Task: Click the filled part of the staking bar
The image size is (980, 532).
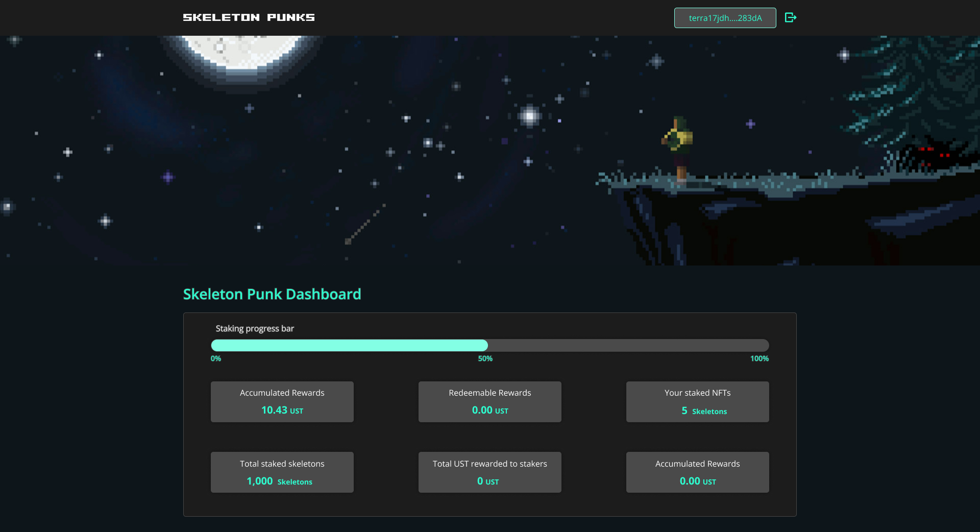Action: point(349,346)
